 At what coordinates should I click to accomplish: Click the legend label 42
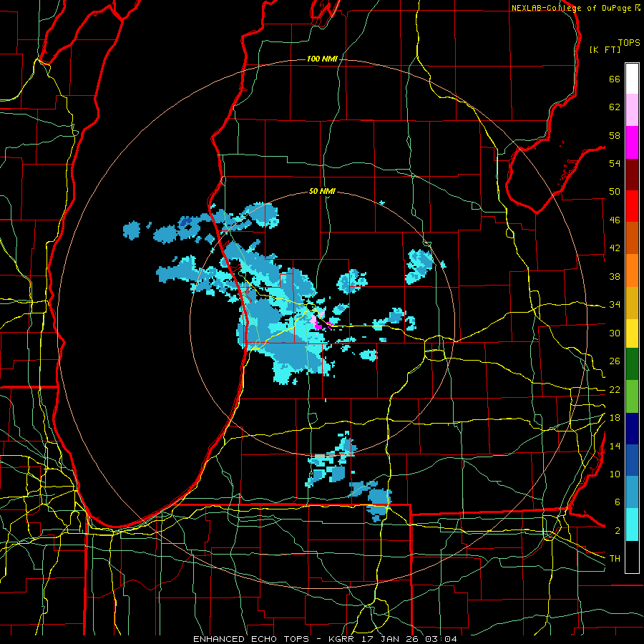pos(615,248)
